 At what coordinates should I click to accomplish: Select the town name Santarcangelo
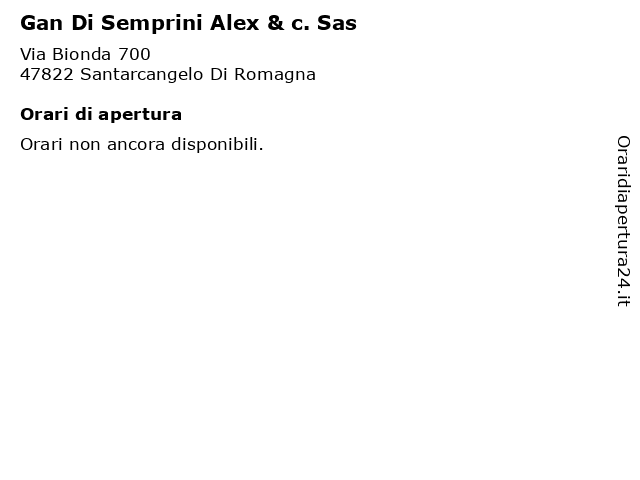tap(142, 75)
